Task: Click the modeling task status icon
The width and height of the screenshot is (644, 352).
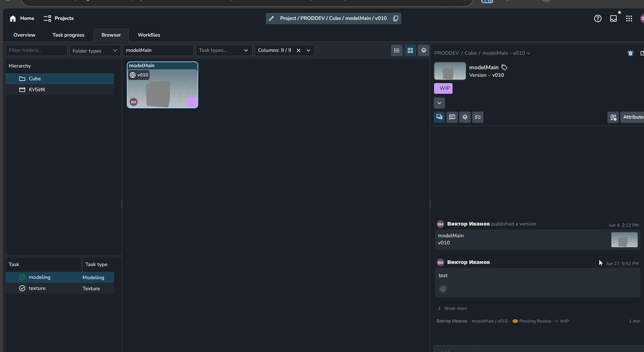Action: pyautogui.click(x=22, y=277)
